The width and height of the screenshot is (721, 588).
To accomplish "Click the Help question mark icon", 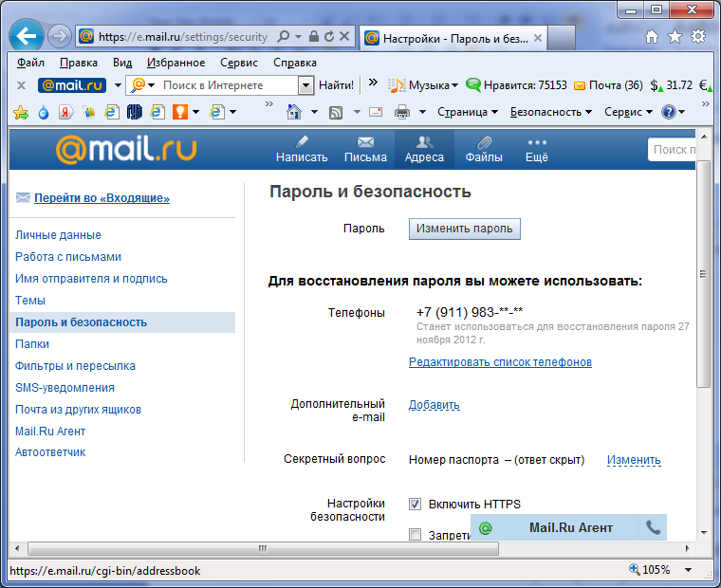I will pos(668,112).
